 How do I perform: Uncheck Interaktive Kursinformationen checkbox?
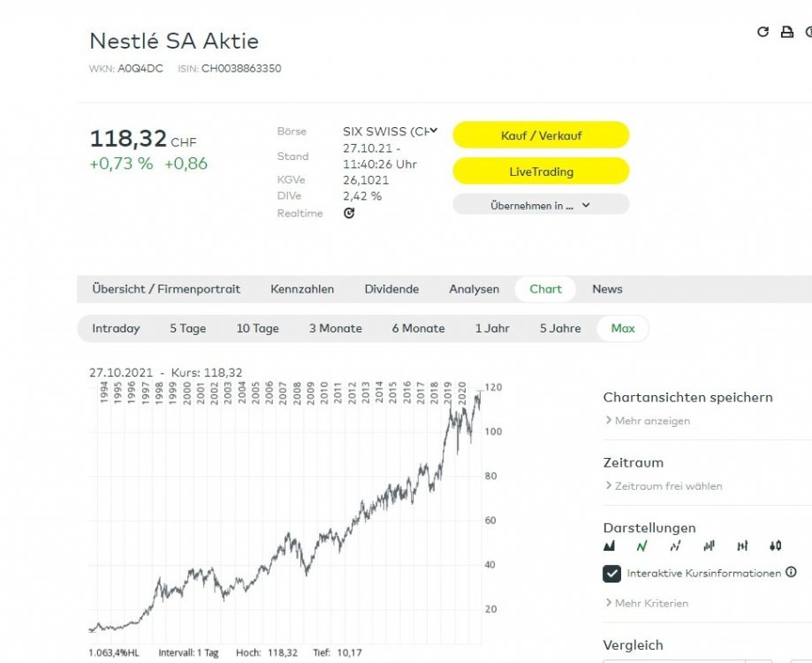pos(611,574)
